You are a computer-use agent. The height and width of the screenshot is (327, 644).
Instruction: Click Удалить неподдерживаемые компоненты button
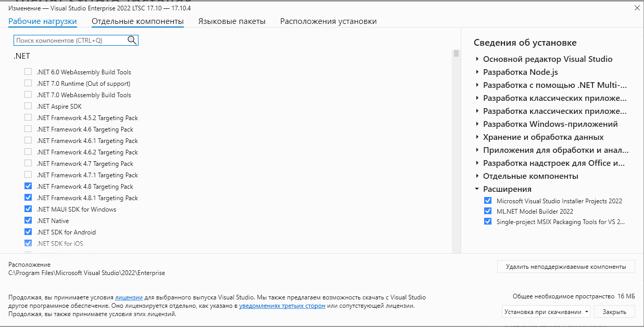(566, 267)
